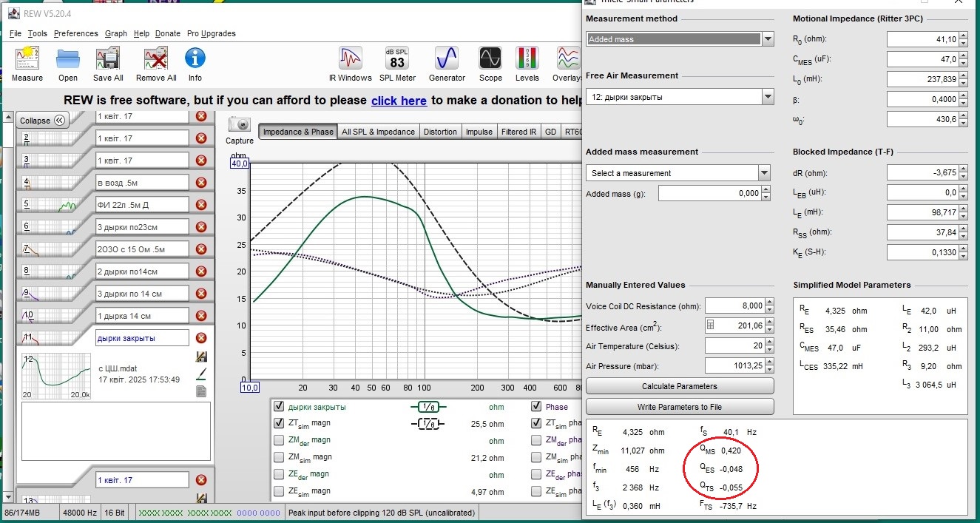Viewport: 980px width, 523px height.
Task: Click the 'дырки закрыты' name field
Action: [x=142, y=338]
